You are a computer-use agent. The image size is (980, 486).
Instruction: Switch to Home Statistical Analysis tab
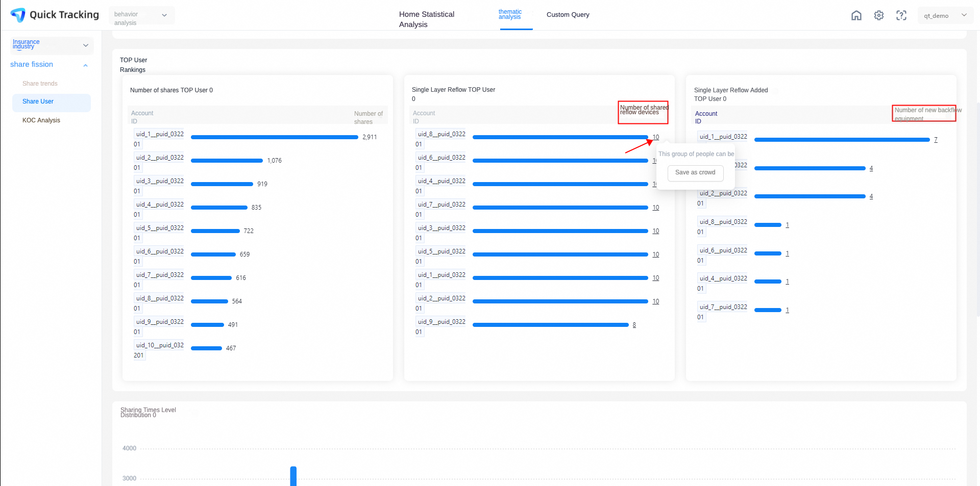[427, 19]
